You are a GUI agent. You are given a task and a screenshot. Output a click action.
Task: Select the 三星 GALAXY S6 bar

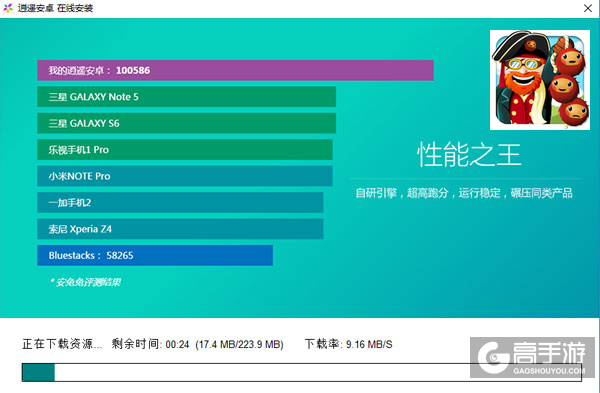point(186,123)
